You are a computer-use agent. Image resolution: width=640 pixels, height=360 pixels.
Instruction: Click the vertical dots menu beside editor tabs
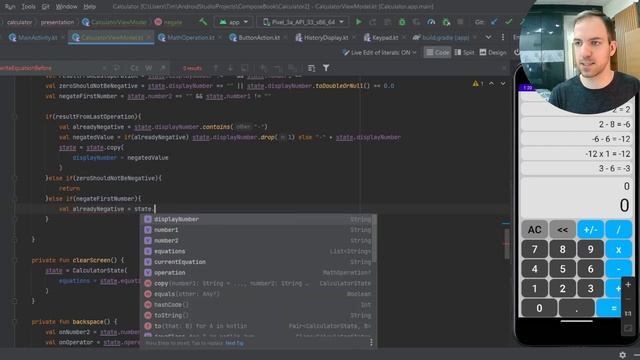pyautogui.click(x=502, y=37)
